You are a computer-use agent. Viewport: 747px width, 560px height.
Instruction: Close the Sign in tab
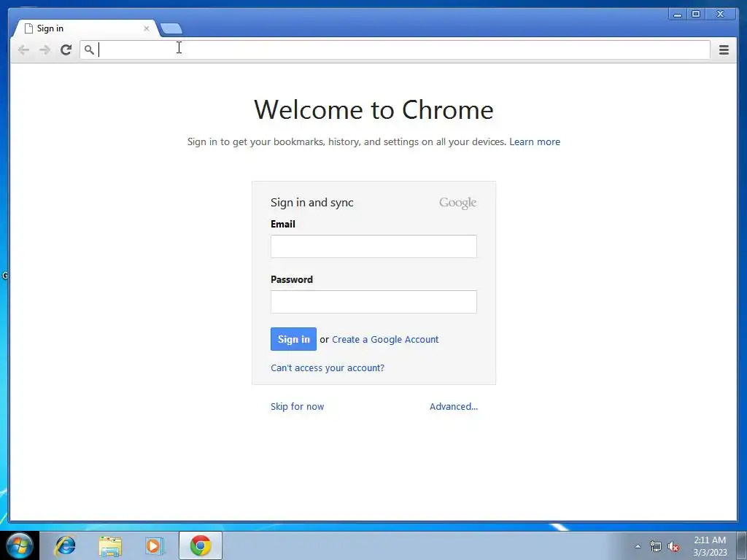point(146,28)
